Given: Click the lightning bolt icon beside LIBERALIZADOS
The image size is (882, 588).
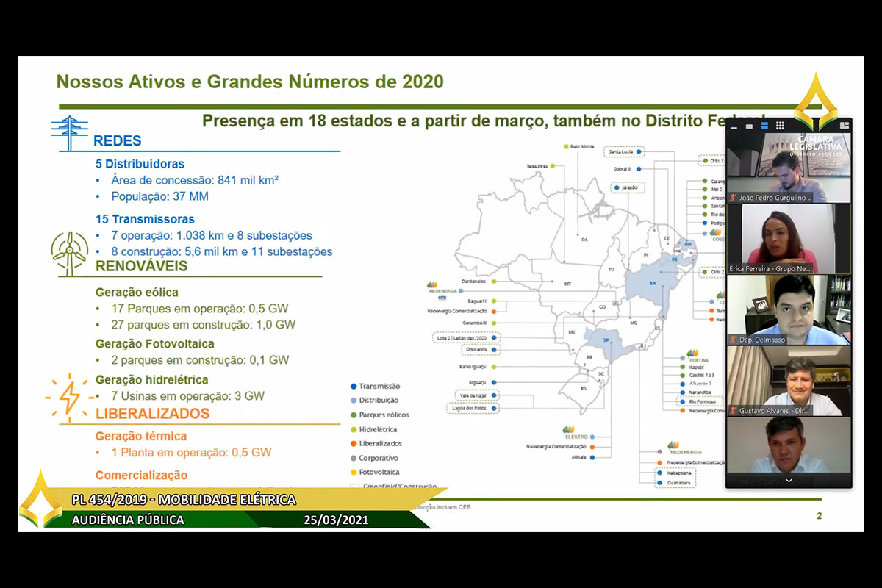Looking at the screenshot, I should (x=69, y=397).
